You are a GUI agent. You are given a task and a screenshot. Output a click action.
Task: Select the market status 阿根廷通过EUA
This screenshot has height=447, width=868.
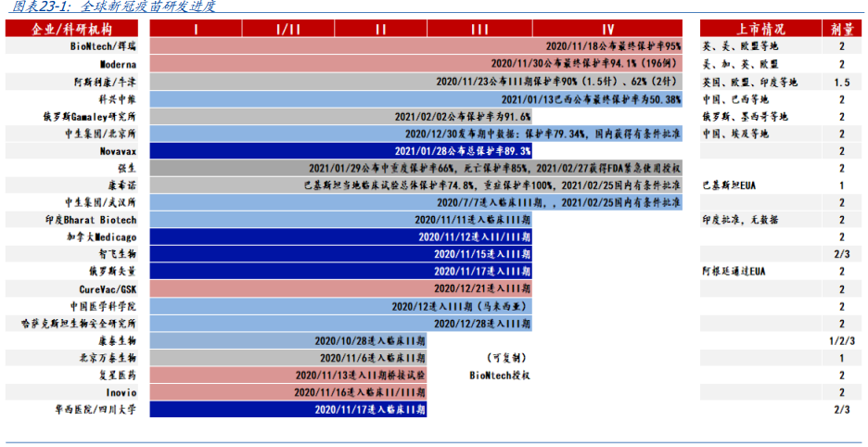[x=734, y=272]
